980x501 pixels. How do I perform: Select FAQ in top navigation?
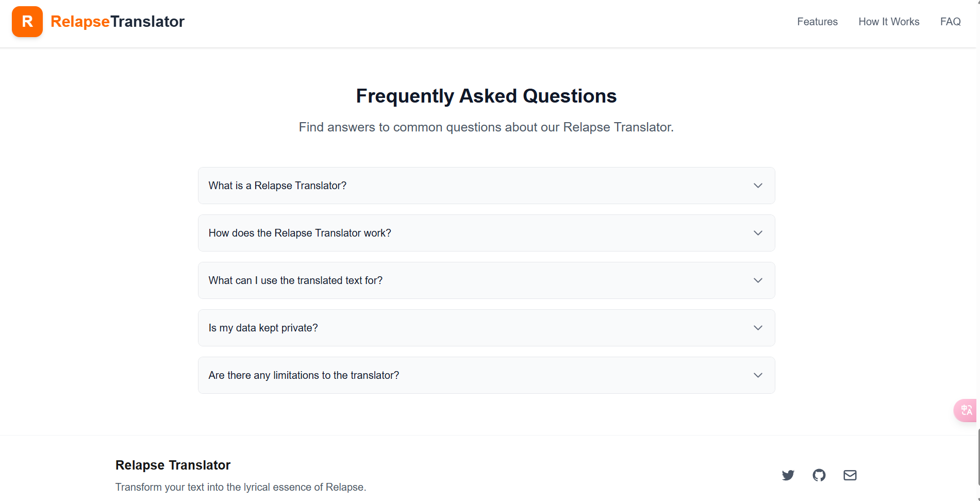point(950,22)
